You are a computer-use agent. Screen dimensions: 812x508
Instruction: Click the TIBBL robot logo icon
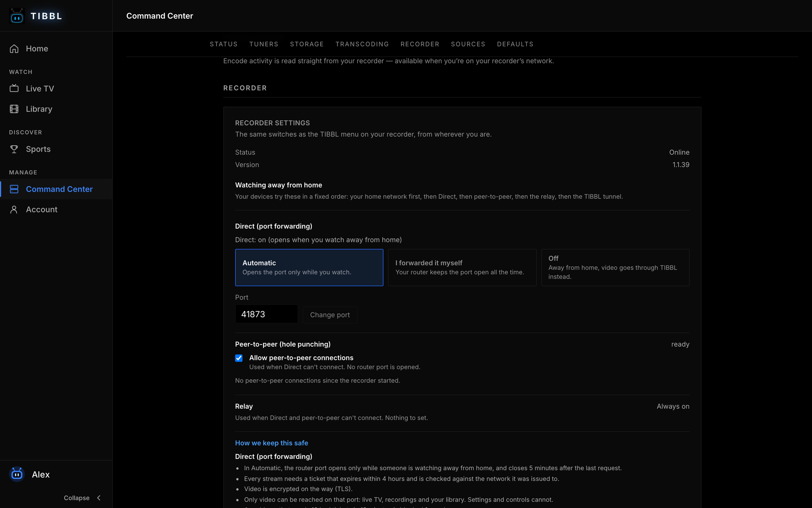[17, 16]
